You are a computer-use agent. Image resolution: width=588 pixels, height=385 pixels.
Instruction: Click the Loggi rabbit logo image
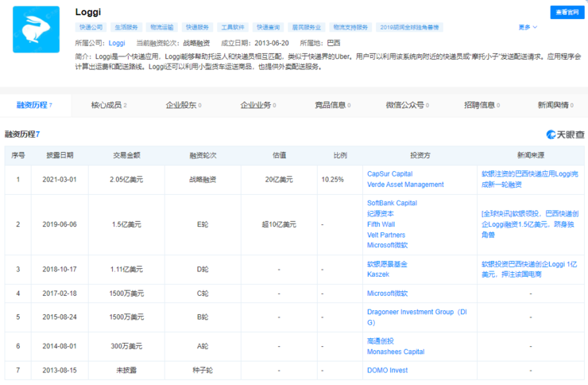[x=36, y=29]
